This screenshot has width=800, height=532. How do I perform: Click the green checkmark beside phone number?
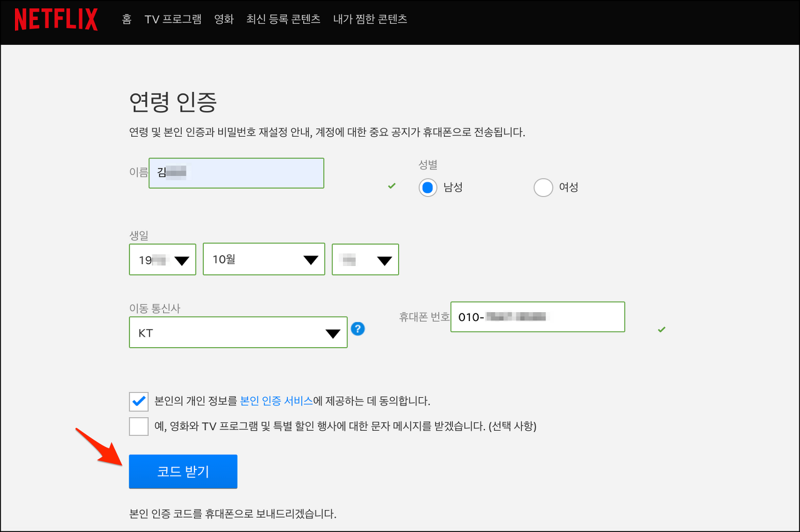[x=661, y=330]
